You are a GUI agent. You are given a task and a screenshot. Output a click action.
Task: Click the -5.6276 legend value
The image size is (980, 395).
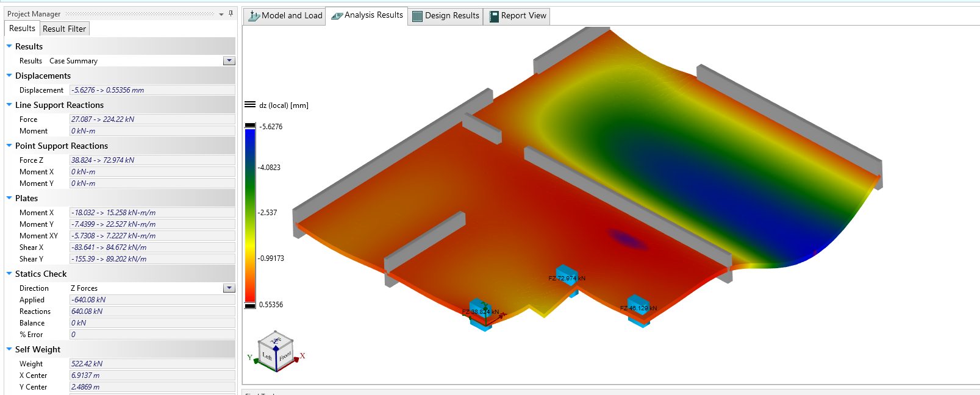pyautogui.click(x=271, y=127)
